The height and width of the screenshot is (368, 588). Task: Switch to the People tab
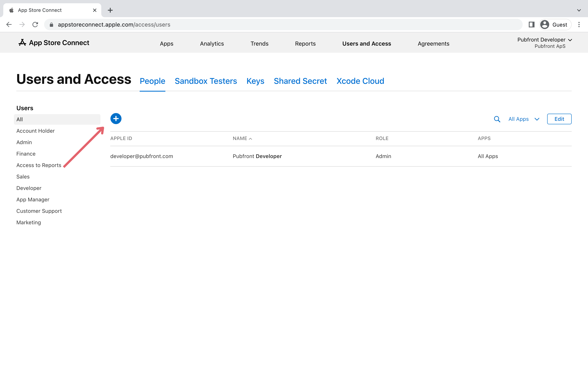152,81
